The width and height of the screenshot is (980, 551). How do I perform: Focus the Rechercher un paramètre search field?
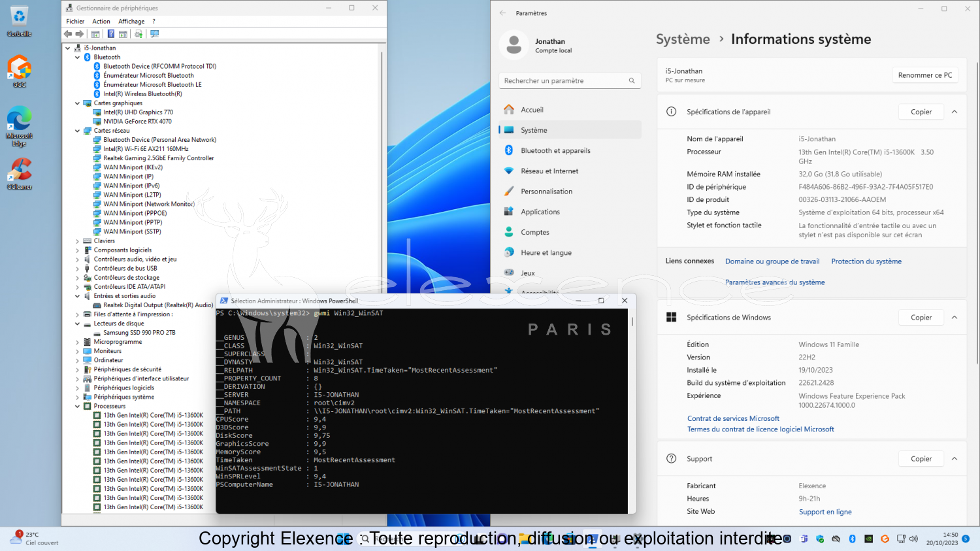[570, 81]
